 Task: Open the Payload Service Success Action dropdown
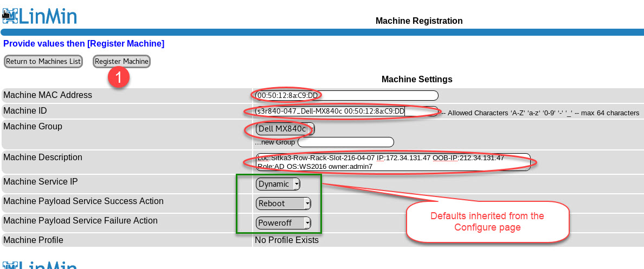click(x=284, y=204)
